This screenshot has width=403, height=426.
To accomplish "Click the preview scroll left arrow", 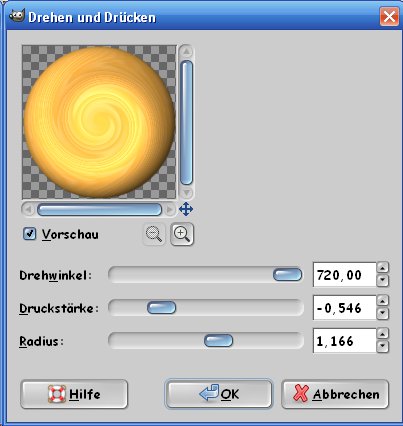I will [x=28, y=210].
